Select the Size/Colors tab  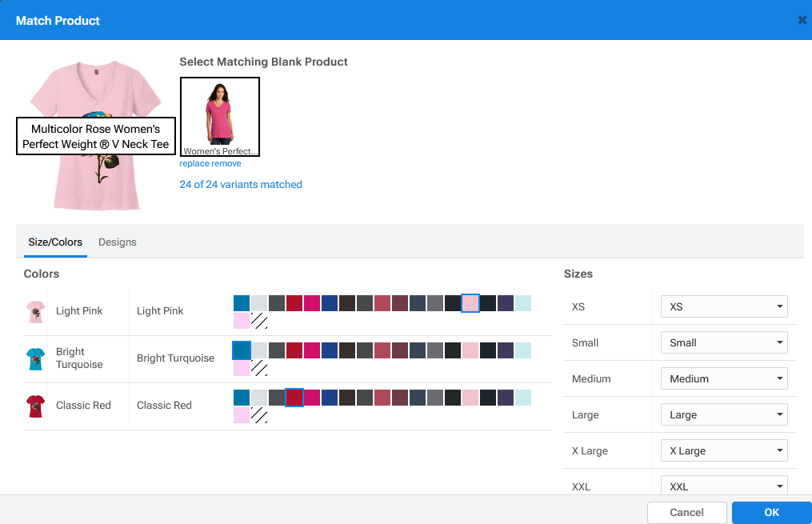point(55,242)
